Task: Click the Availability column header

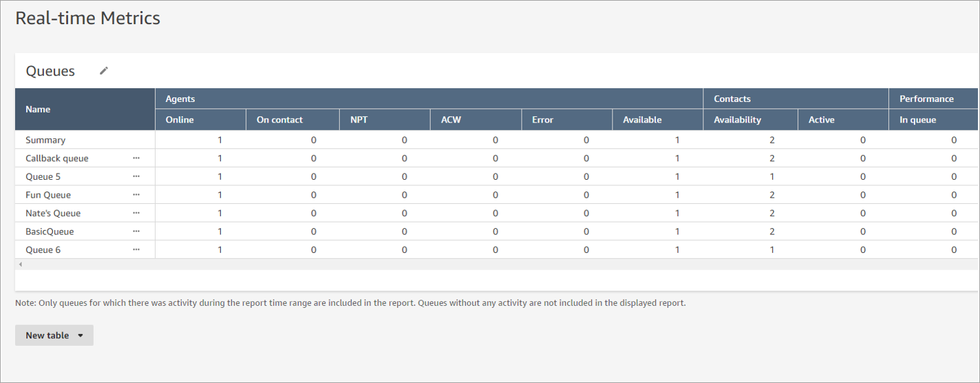Action: point(737,120)
